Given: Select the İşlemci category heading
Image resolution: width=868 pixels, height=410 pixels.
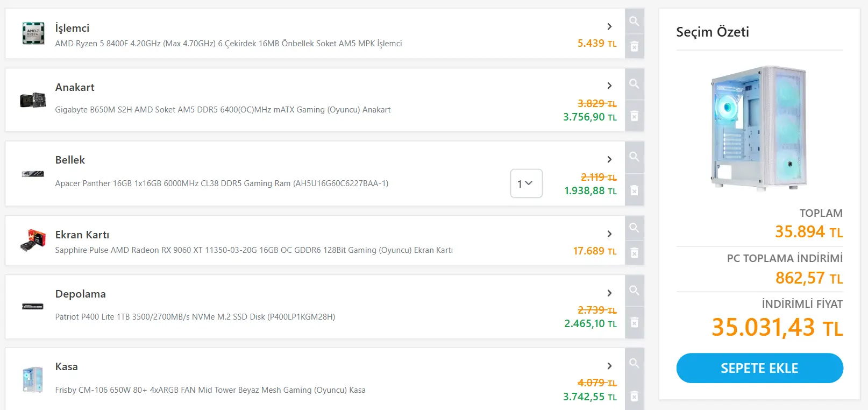Looking at the screenshot, I should [x=72, y=28].
